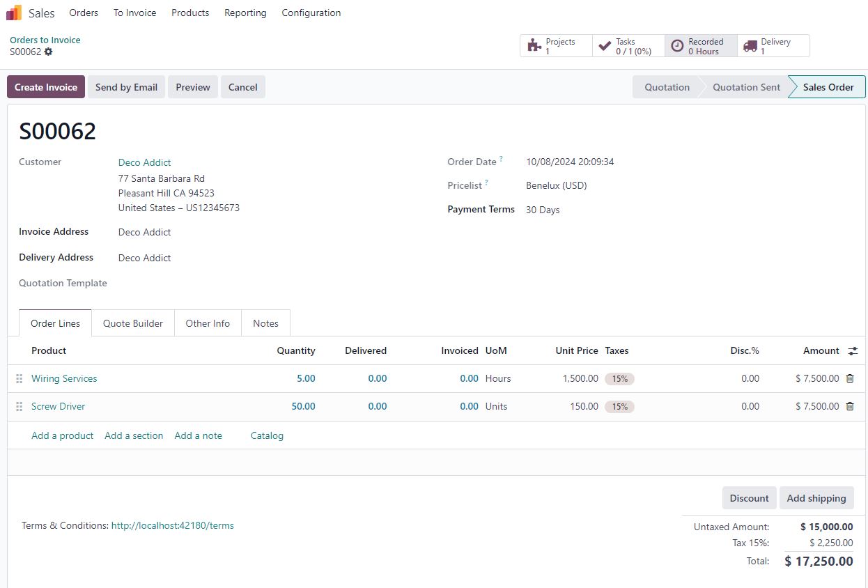Click the Create Invoice button
Screen dimensions: 868x588
coord(46,87)
